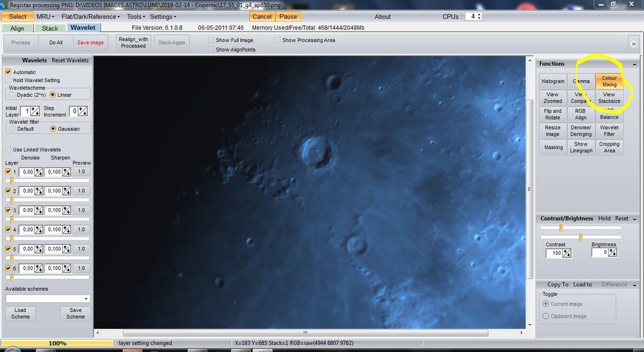The height and width of the screenshot is (352, 644).
Task: Click the Select button
Action: tap(17, 17)
